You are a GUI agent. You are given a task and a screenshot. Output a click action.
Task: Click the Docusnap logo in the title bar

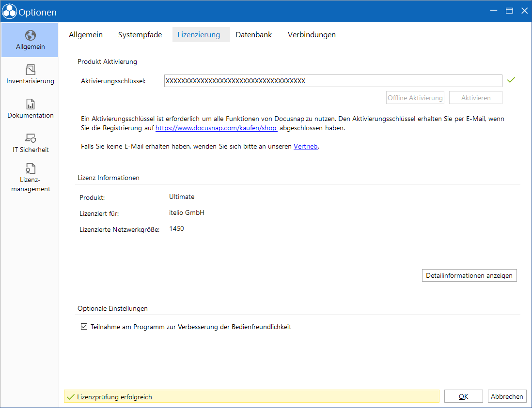pos(9,12)
